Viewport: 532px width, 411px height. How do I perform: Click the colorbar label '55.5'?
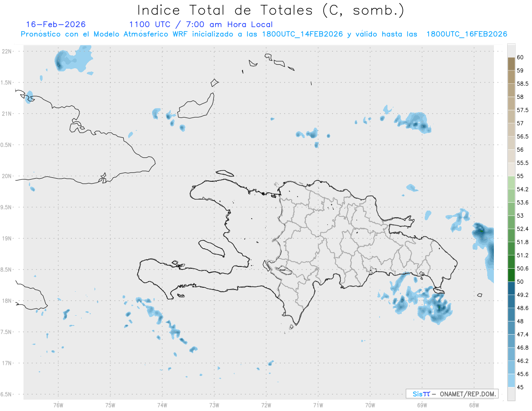click(523, 163)
